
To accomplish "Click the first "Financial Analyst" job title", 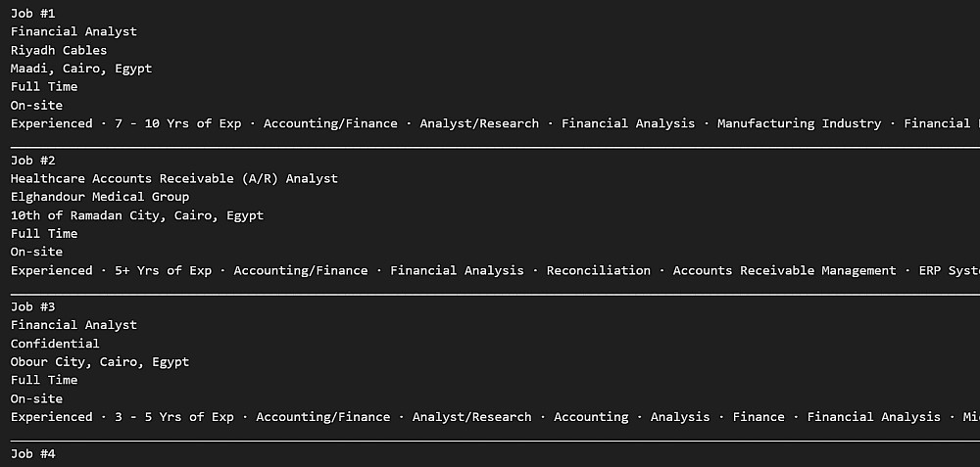I will pos(73,31).
